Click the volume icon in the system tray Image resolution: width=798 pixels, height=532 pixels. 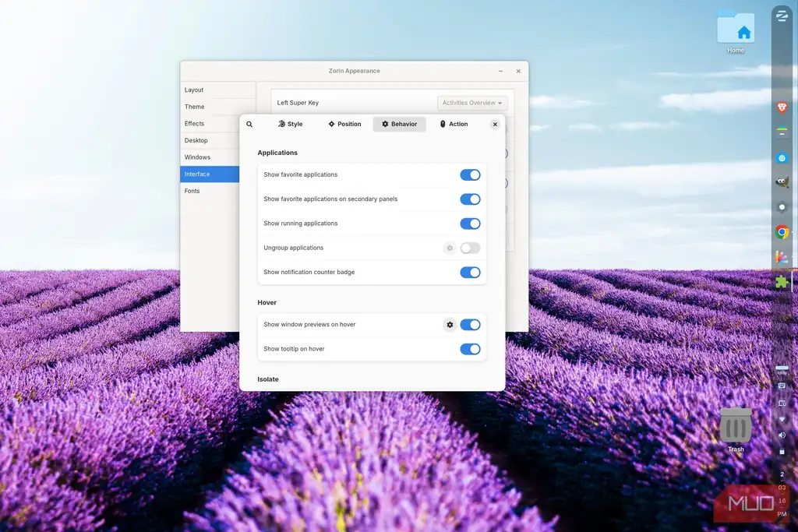click(782, 435)
